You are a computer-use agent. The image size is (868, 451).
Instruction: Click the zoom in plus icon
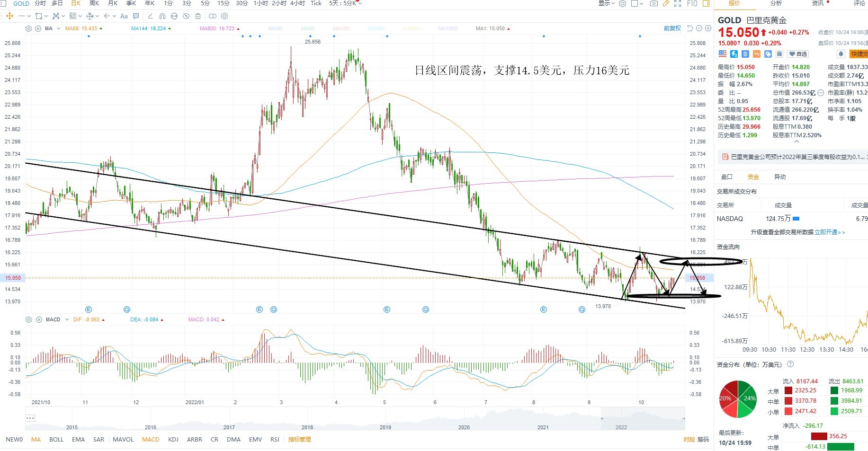(x=708, y=28)
